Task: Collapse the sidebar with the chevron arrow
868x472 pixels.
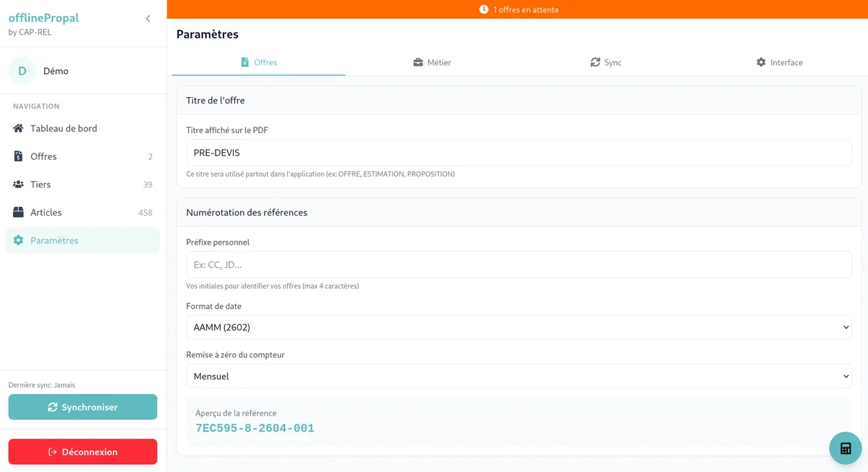Action: (148, 19)
